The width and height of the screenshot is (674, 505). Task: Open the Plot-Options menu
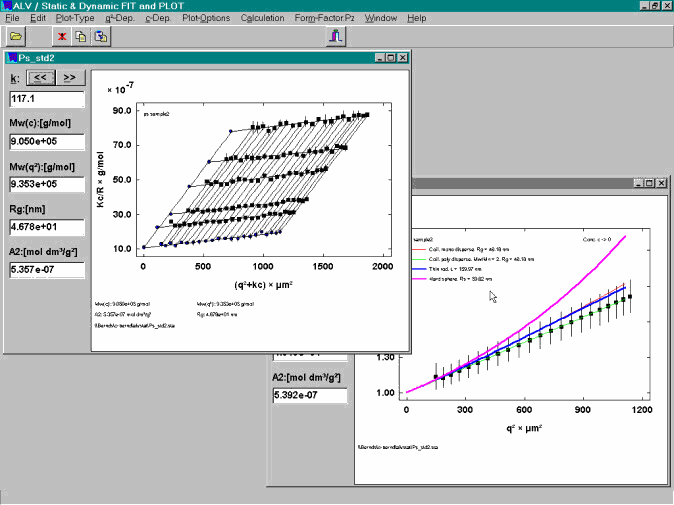tap(206, 18)
